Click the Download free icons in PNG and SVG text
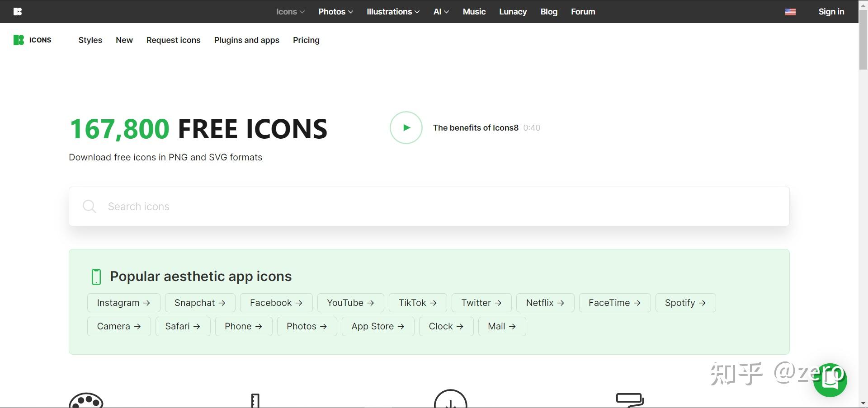Viewport: 868px width, 408px height. coord(165,157)
